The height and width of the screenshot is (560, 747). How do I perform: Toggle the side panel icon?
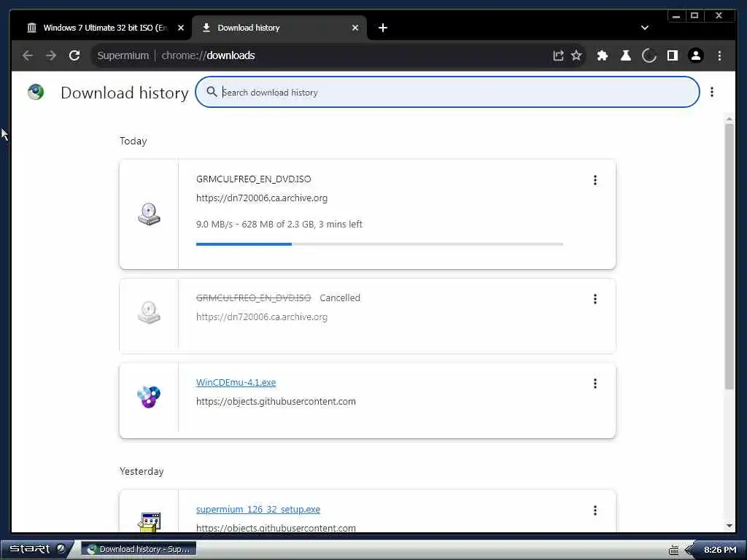pyautogui.click(x=672, y=55)
